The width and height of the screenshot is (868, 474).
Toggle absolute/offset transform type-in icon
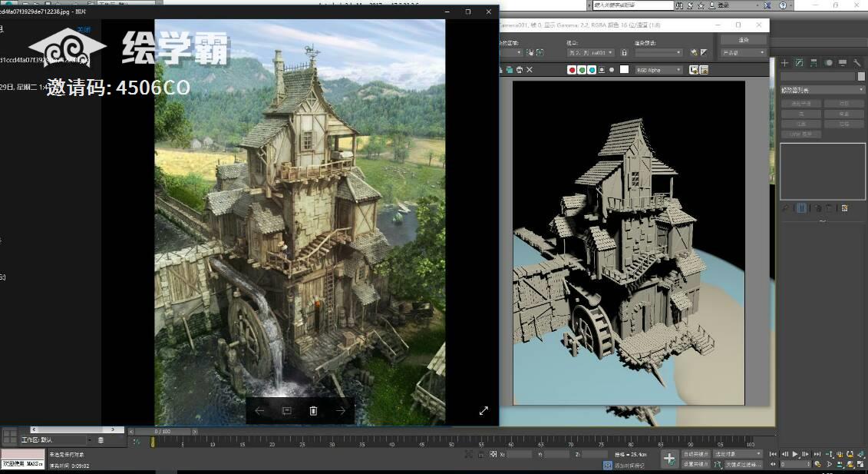(493, 454)
